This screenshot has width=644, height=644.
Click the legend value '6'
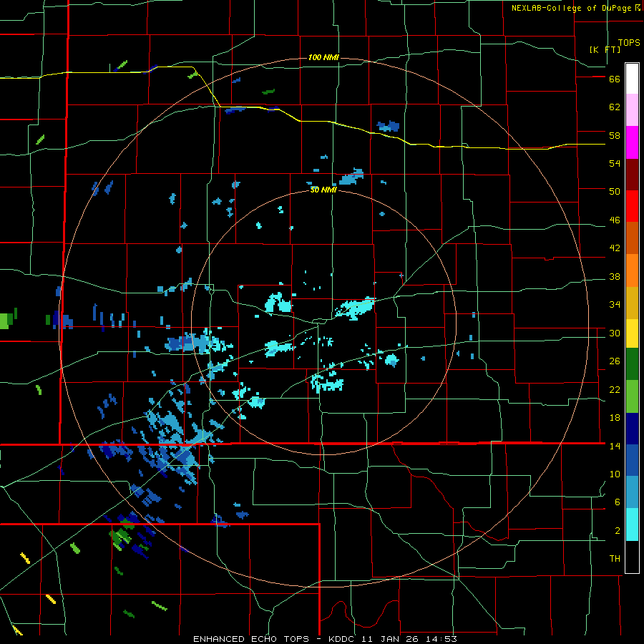tap(618, 502)
